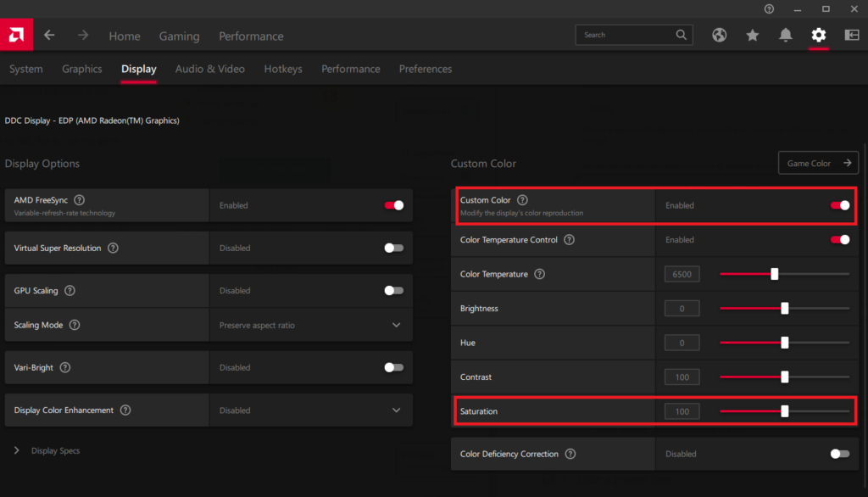Disable the AMD FreeSync toggle
This screenshot has width=868, height=497.
coord(393,205)
